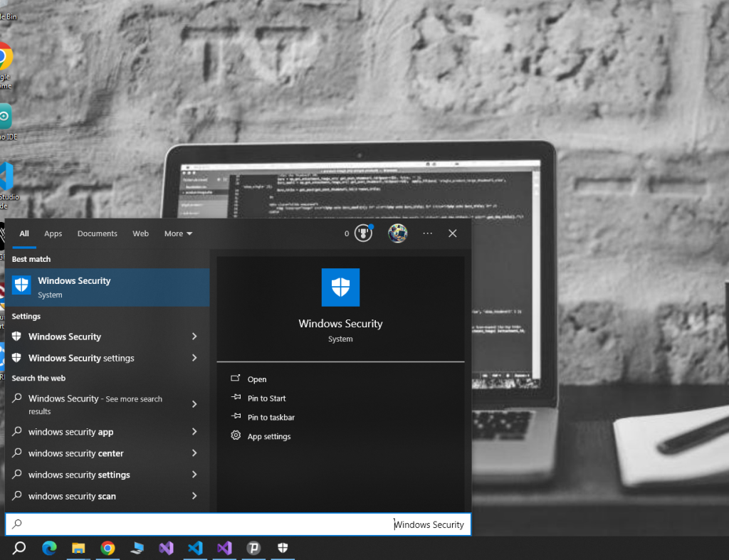Click Pin to taskbar
This screenshot has width=729, height=560.
[271, 417]
